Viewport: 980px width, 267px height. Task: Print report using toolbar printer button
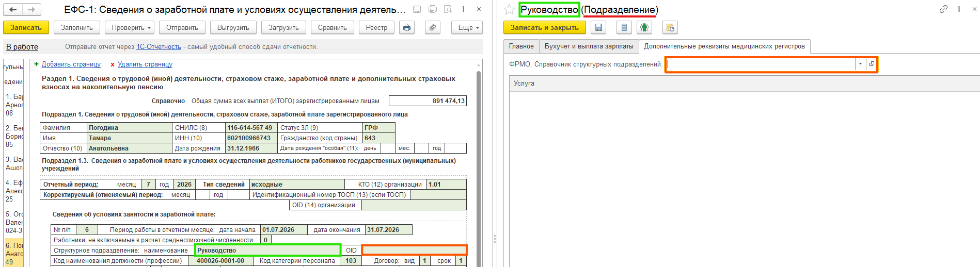click(x=407, y=27)
